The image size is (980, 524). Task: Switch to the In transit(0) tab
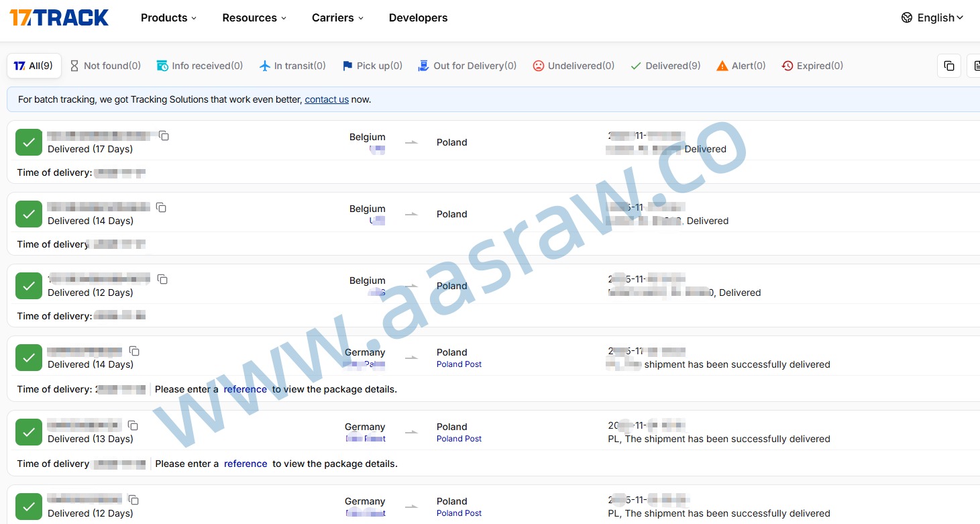pos(292,66)
